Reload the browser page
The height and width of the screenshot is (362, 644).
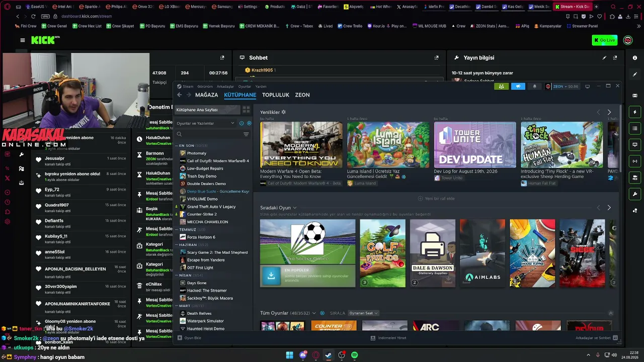pyautogui.click(x=33, y=16)
